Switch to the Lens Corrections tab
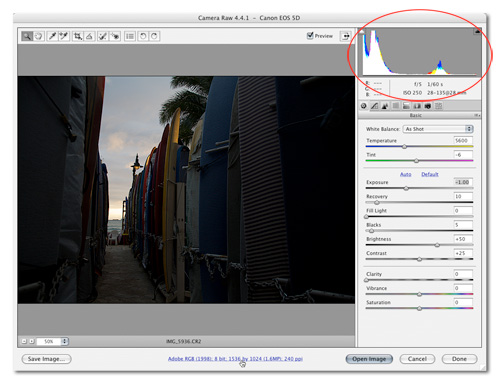The width and height of the screenshot is (500, 384). pos(417,106)
